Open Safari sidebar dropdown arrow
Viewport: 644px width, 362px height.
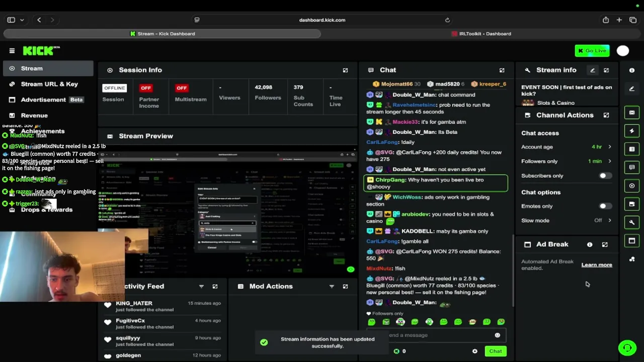(x=22, y=20)
